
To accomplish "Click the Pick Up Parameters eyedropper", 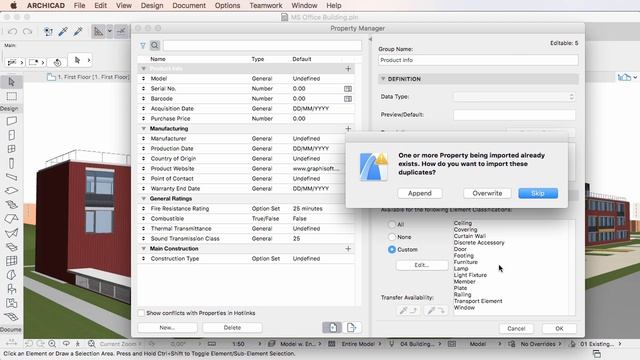I will pos(63,31).
